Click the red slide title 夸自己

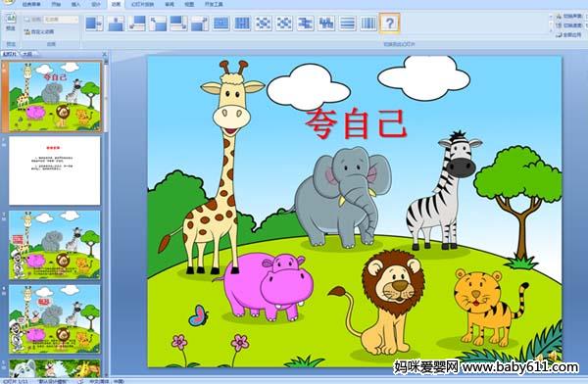(x=356, y=123)
